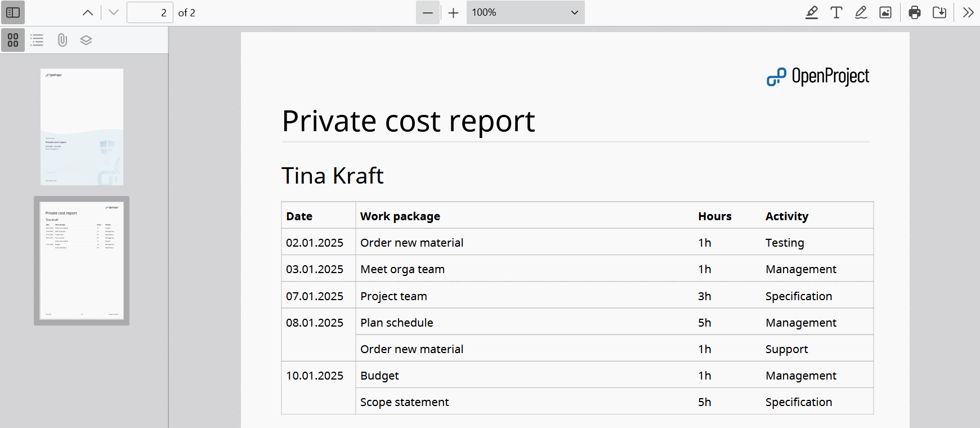This screenshot has height=428, width=980.
Task: Select page 2 thumbnail
Action: (82, 260)
